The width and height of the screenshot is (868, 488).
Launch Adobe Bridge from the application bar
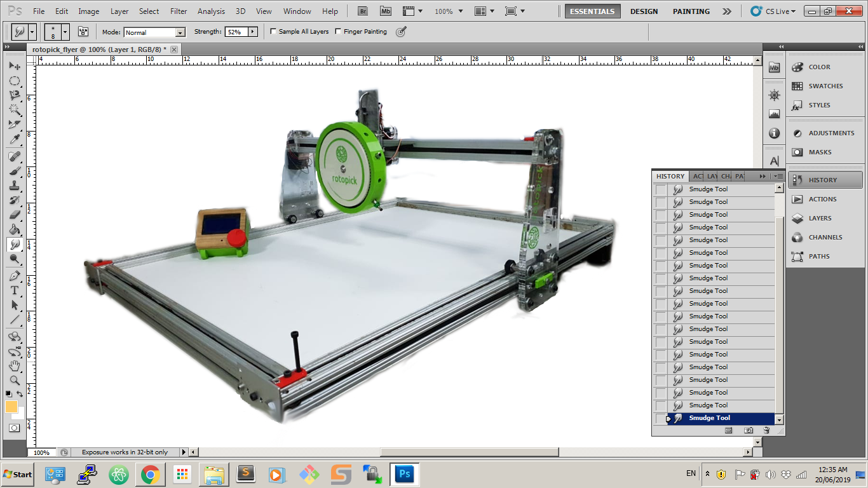363,11
